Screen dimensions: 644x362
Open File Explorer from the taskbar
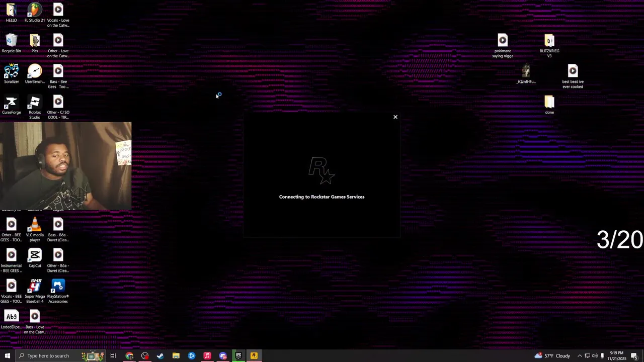click(176, 356)
